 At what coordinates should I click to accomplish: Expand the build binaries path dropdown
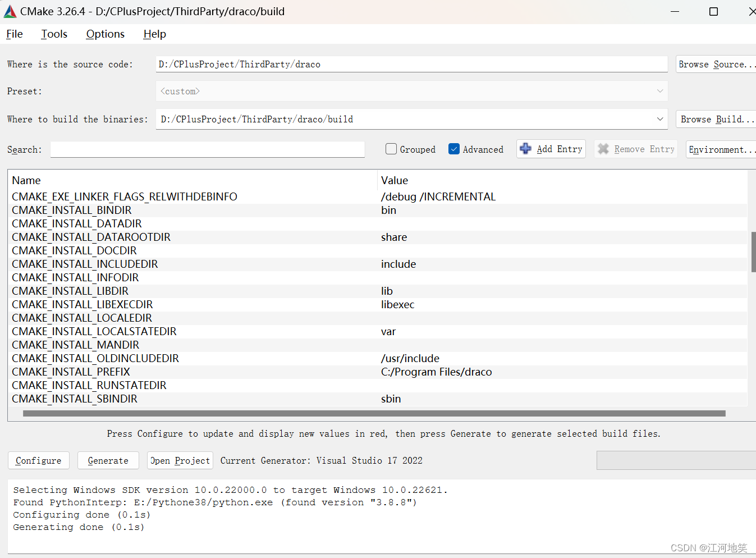pyautogui.click(x=660, y=119)
